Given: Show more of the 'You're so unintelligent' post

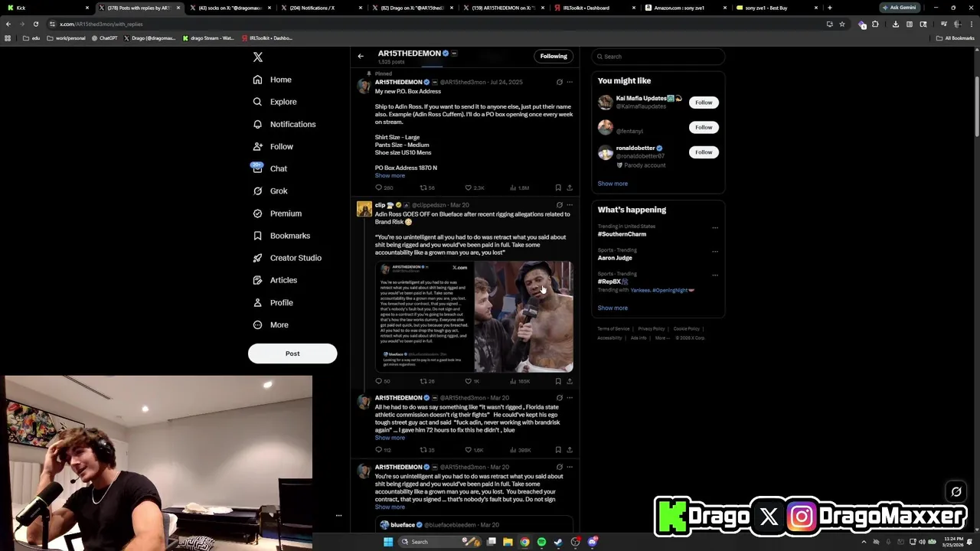Looking at the screenshot, I should tap(390, 507).
